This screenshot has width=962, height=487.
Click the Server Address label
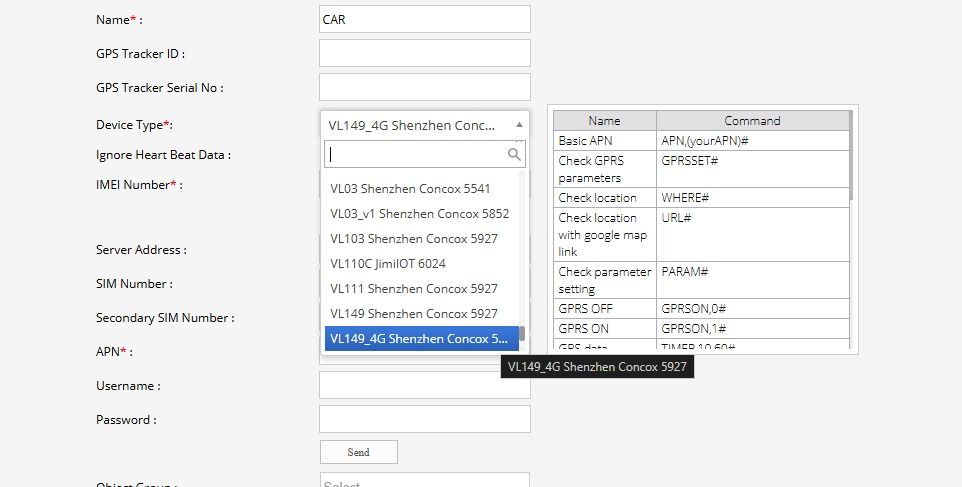click(141, 250)
